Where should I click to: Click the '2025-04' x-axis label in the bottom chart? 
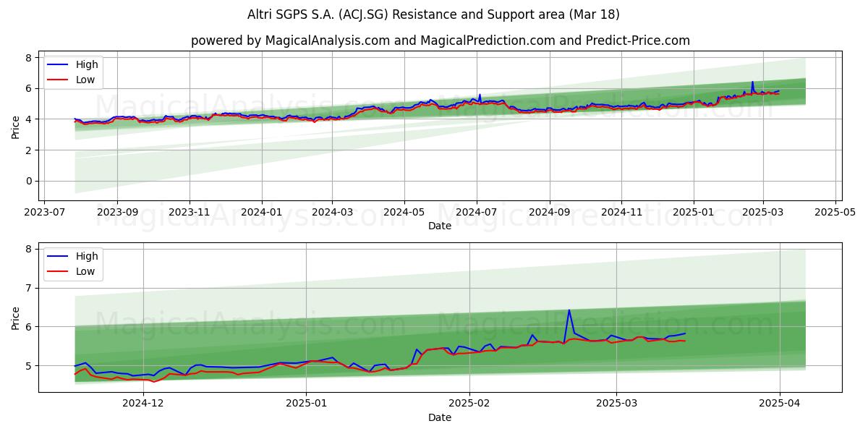[780, 404]
